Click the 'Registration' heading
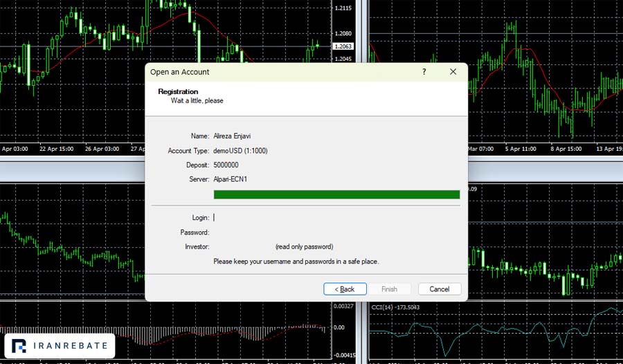The height and width of the screenshot is (364, 623). coord(178,91)
